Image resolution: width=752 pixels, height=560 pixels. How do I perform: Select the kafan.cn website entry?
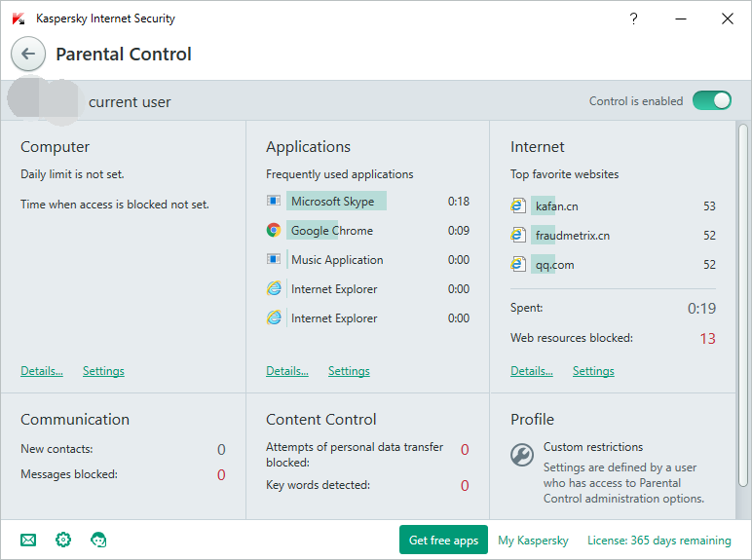pyautogui.click(x=613, y=205)
